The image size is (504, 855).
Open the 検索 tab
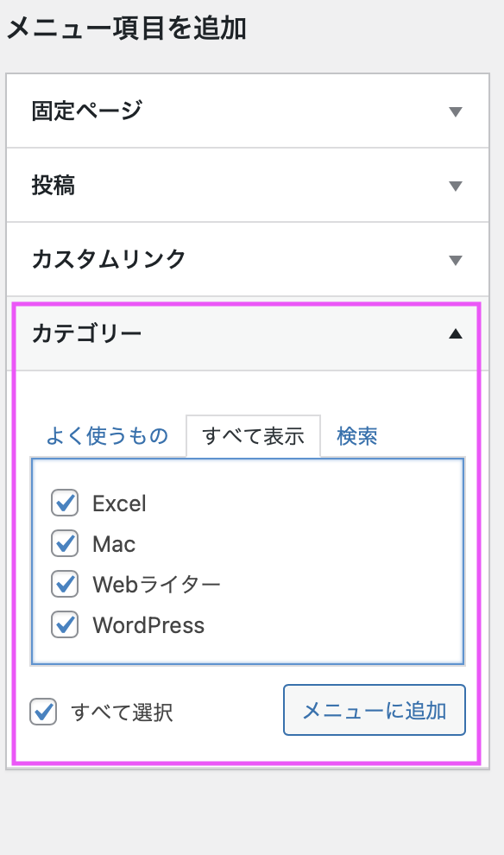point(357,435)
